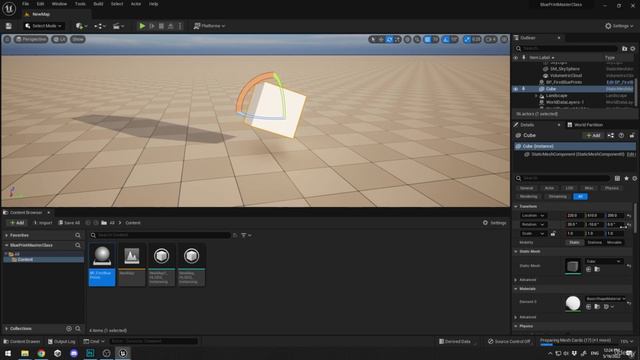This screenshot has width=640, height=360.
Task: Click Blueprint/Add Script icon next to Add
Action: (x=611, y=136)
